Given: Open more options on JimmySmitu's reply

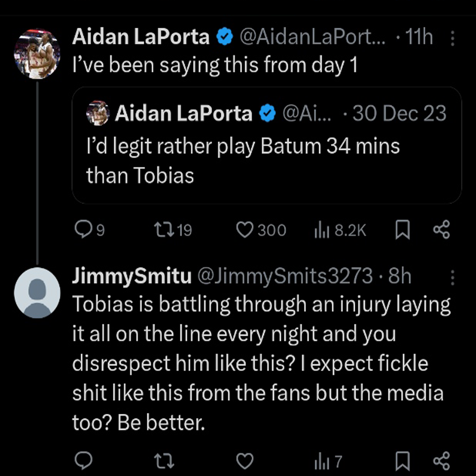Looking at the screenshot, I should click(453, 277).
